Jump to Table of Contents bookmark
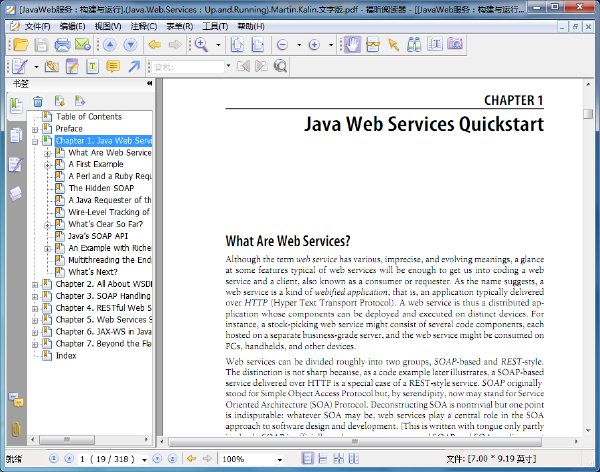Image resolution: width=600 pixels, height=472 pixels. point(89,116)
